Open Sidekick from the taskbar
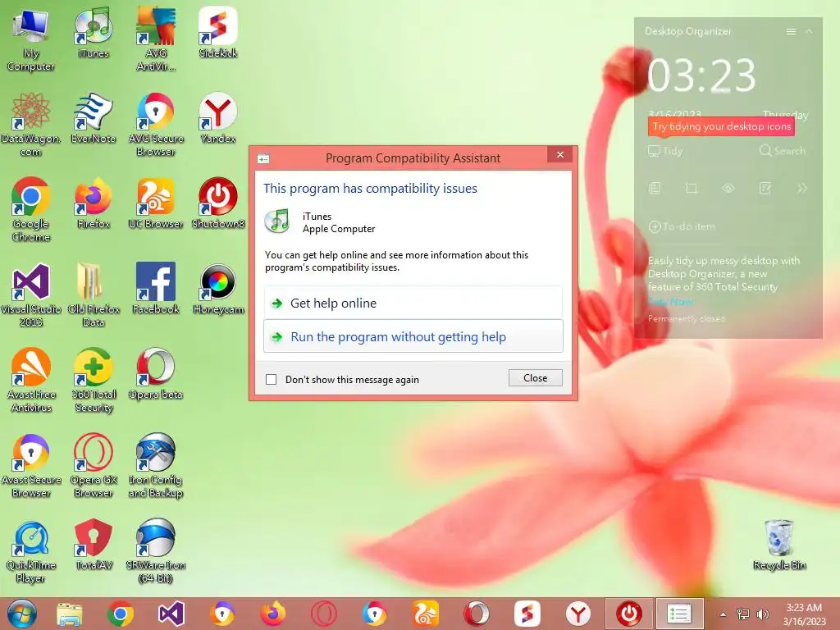This screenshot has width=840, height=630. [527, 614]
